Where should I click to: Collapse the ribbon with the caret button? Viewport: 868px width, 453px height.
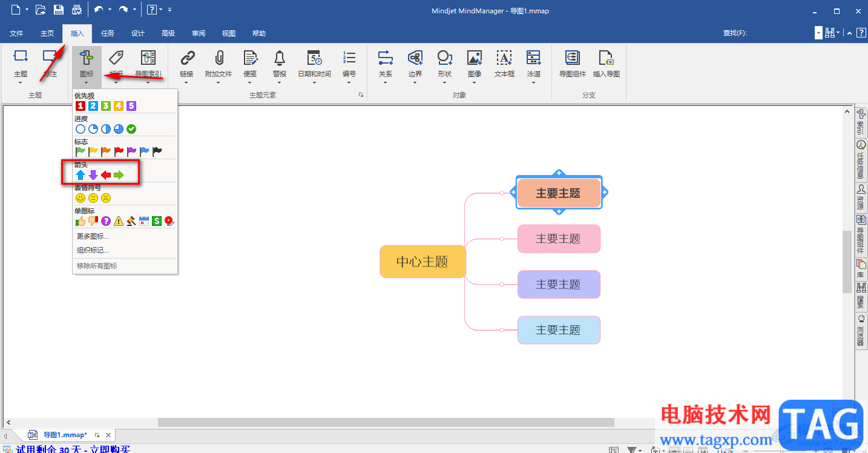pos(849,33)
